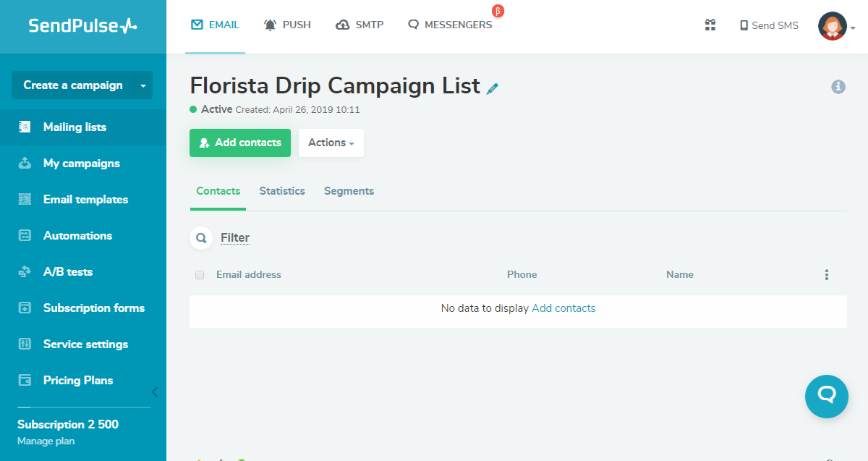Click the info icon beside list title
Viewport: 868px width, 461px height.
838,87
